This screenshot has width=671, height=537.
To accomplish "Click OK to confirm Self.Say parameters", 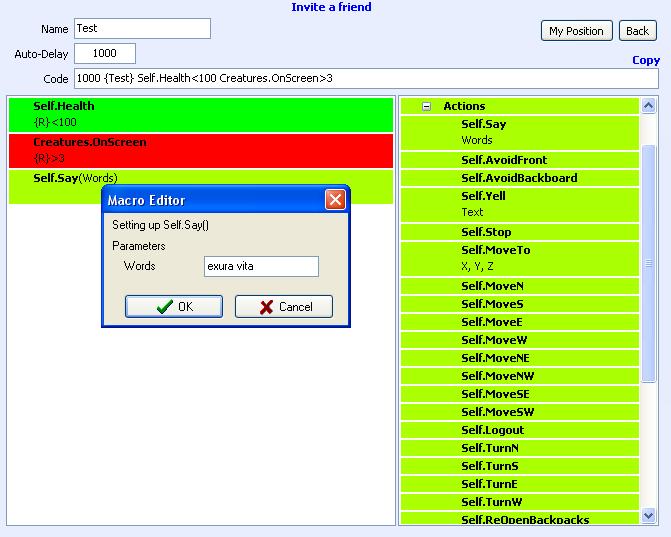I will pyautogui.click(x=174, y=307).
